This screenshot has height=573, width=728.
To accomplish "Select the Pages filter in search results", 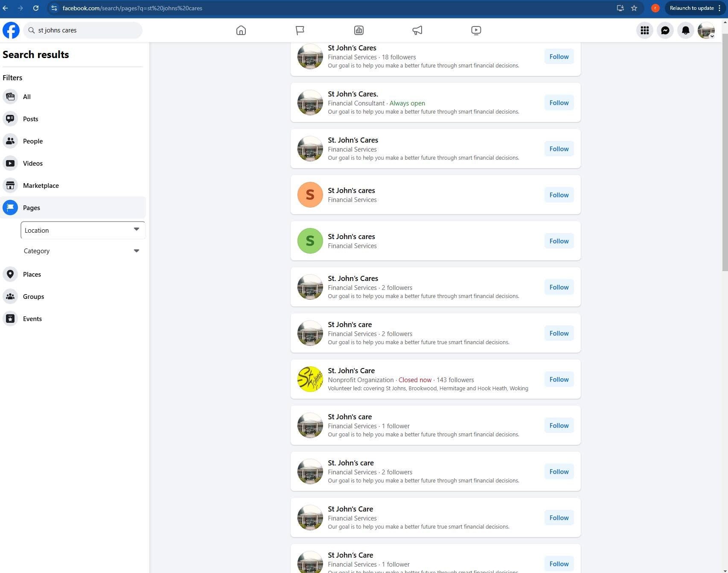I will (x=31, y=208).
